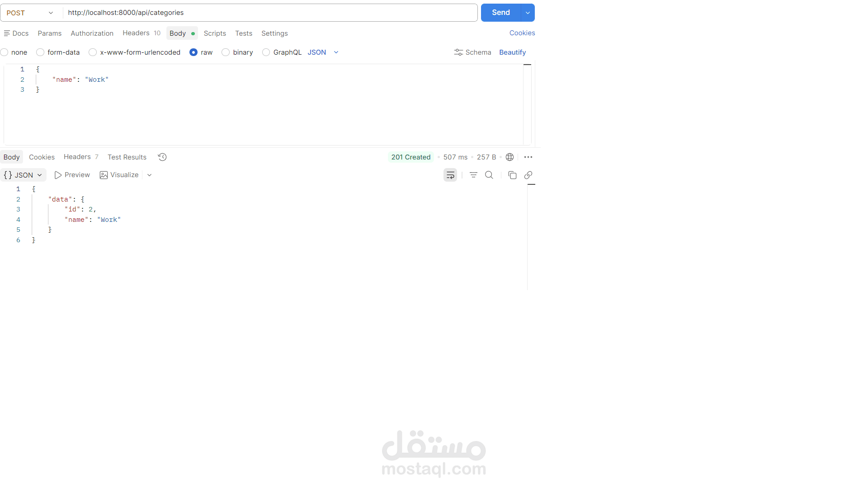Viewport: 868px width, 488px height.
Task: Copy the response body to clipboard
Action: point(512,175)
